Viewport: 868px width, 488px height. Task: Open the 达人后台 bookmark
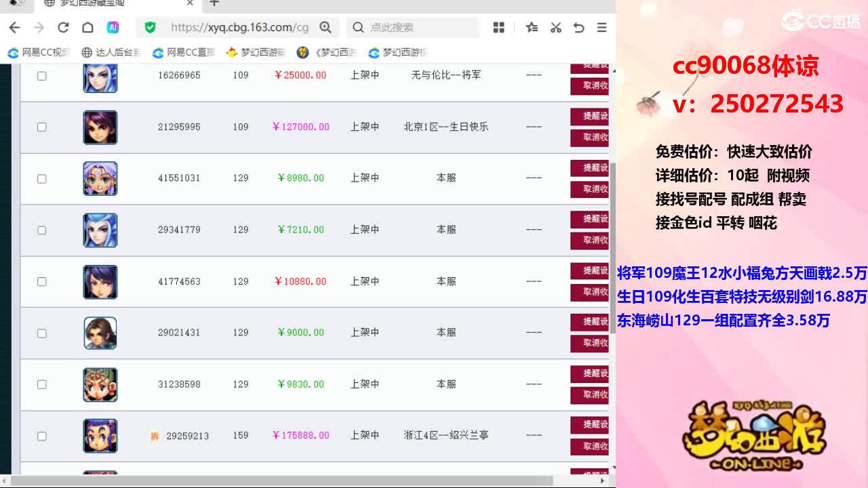111,52
